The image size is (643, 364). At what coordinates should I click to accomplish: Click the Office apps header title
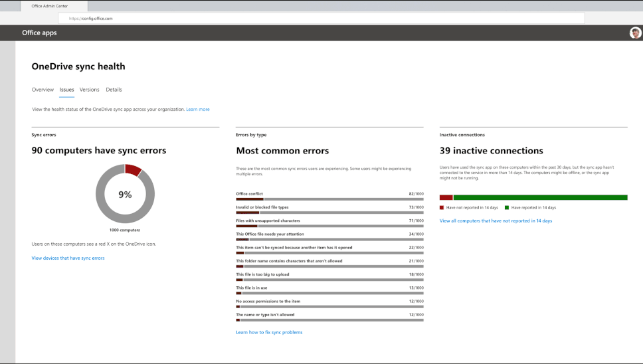pos(39,33)
